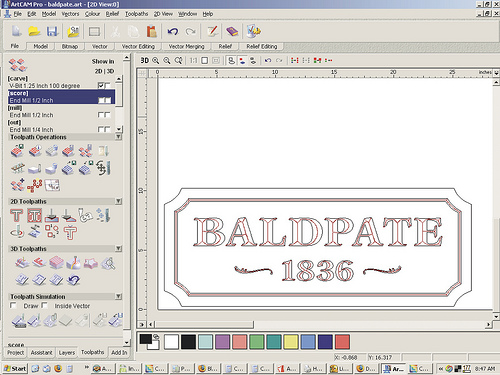The height and width of the screenshot is (375, 500).
Task: Undo last action in main toolbar
Action: point(173,32)
